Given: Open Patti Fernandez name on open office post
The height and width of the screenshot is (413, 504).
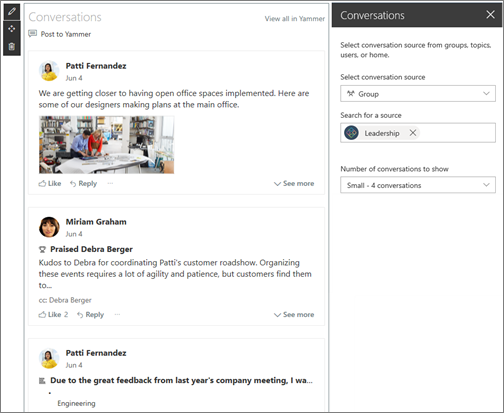Looking at the screenshot, I should pos(96,66).
